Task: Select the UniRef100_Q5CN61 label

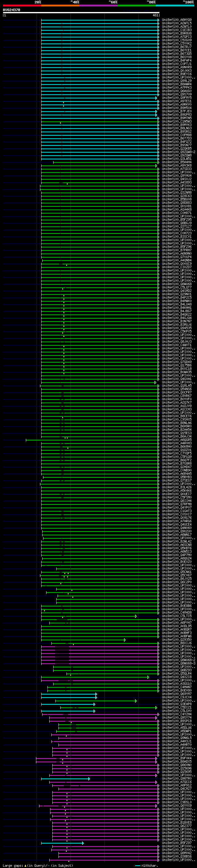Action: coord(177,572)
